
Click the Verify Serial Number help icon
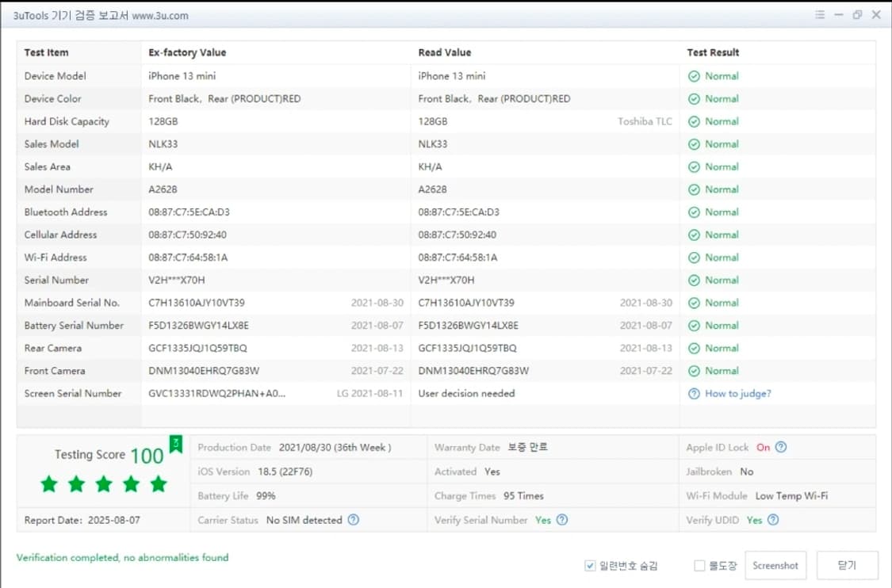coord(562,520)
